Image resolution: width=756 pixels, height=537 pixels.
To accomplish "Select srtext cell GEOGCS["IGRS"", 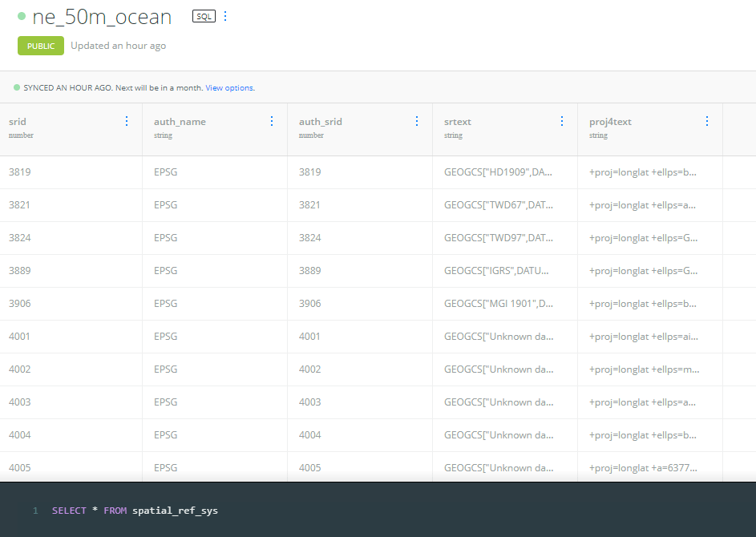I will [505, 270].
